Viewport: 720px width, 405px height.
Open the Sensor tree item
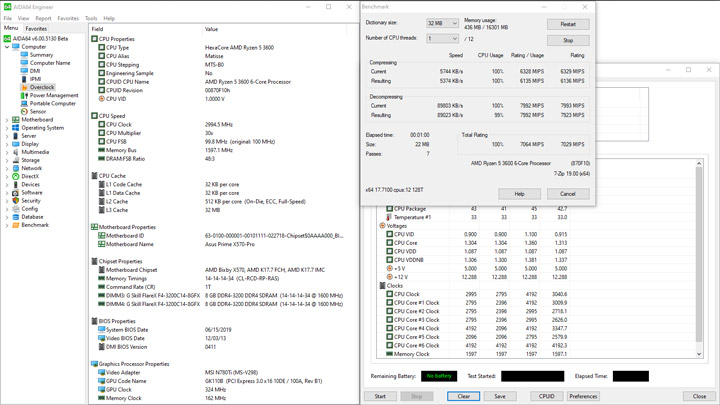[x=38, y=112]
